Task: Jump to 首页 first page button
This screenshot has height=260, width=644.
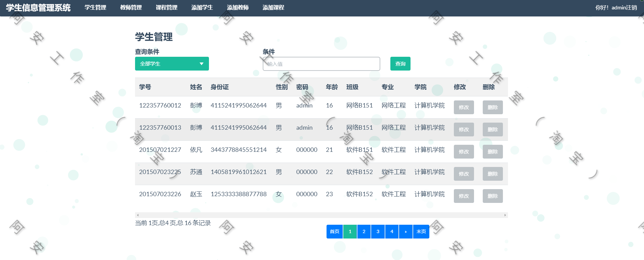Action: click(x=335, y=232)
